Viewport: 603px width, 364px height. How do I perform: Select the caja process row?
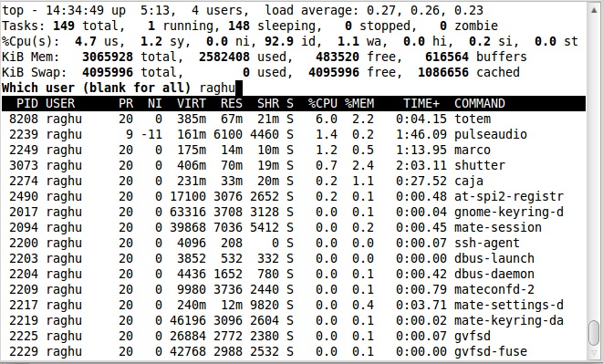294,181
